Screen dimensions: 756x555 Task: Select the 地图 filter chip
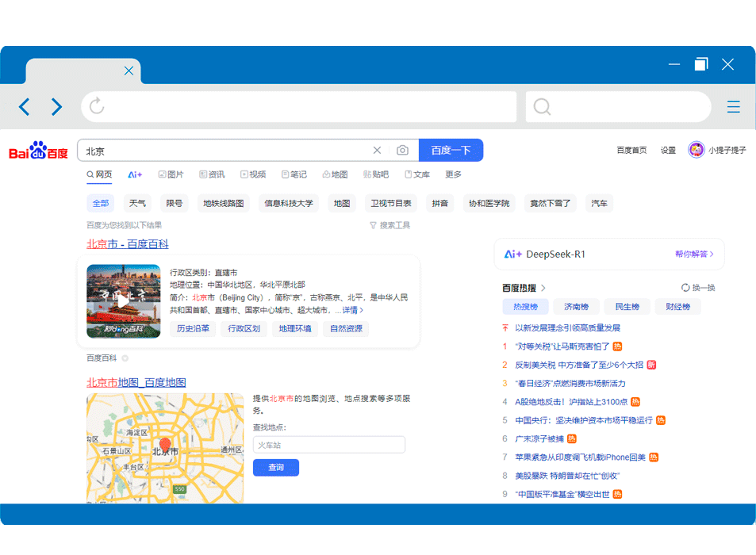[342, 203]
